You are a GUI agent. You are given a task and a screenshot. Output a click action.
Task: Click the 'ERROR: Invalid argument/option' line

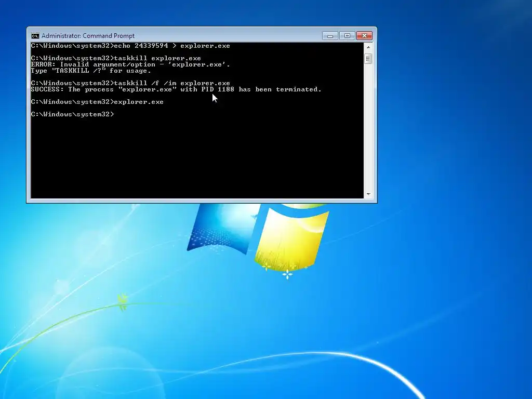[x=130, y=64]
